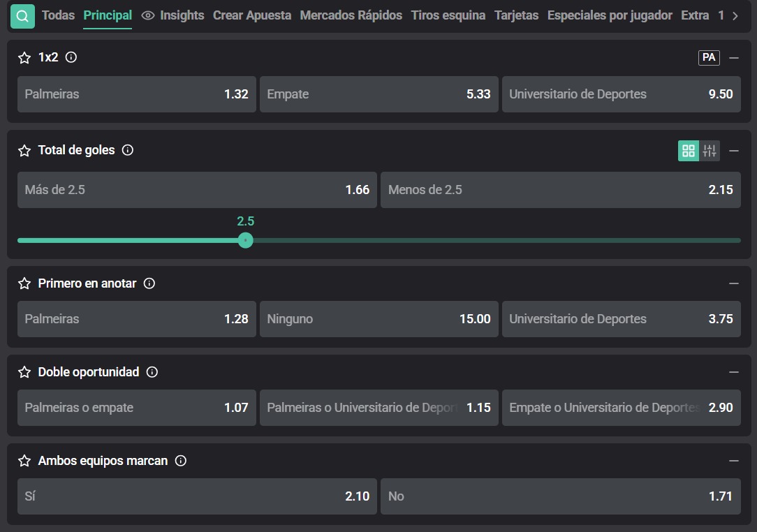This screenshot has height=532, width=757.
Task: Star the Doble oportunidad market
Action: click(24, 372)
